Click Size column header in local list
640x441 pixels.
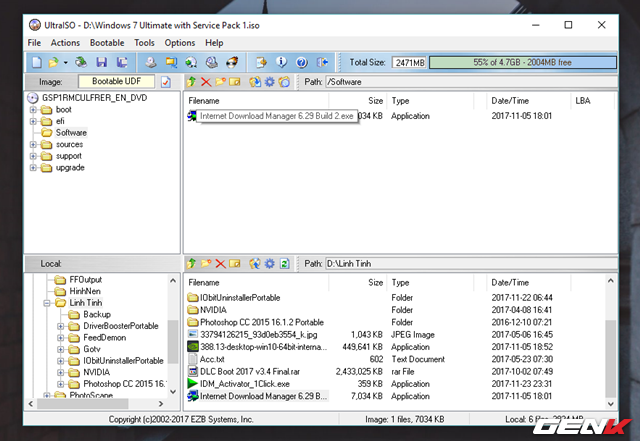(358, 283)
